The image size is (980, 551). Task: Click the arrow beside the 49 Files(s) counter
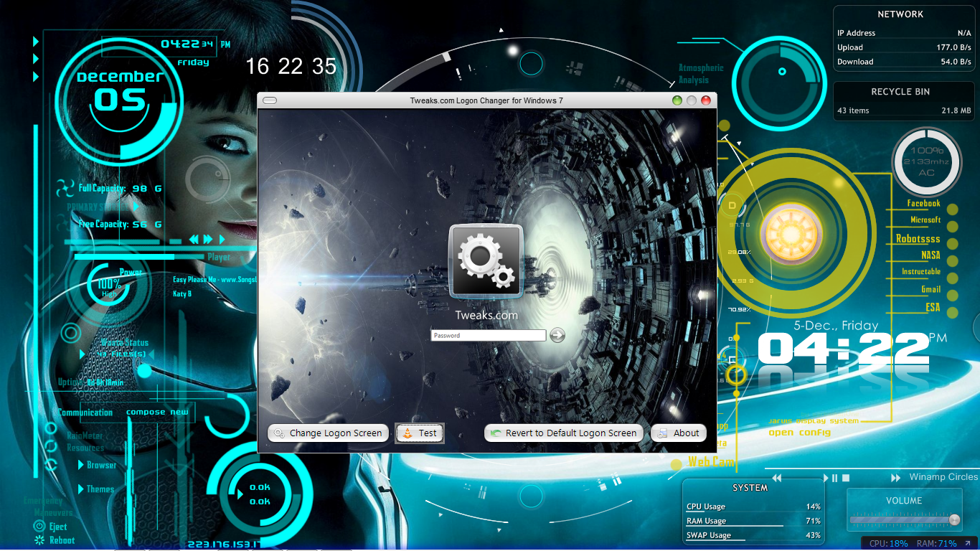point(81,352)
